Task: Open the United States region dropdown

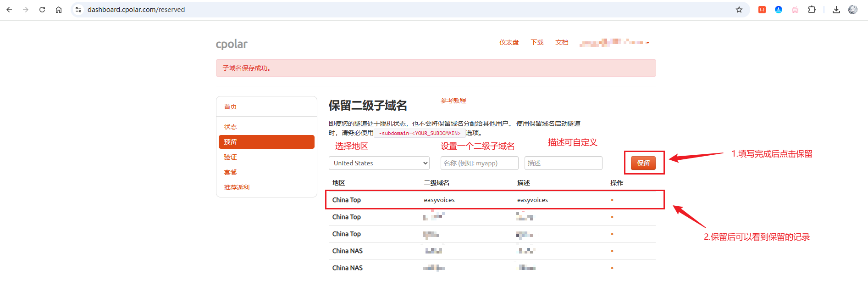Action: tap(379, 163)
